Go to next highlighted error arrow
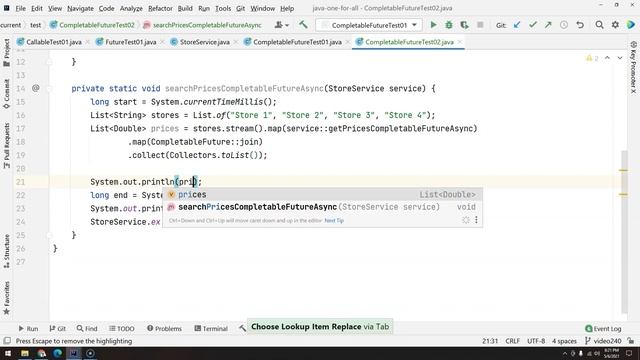Screen dimensions: 640x360 click(620, 58)
